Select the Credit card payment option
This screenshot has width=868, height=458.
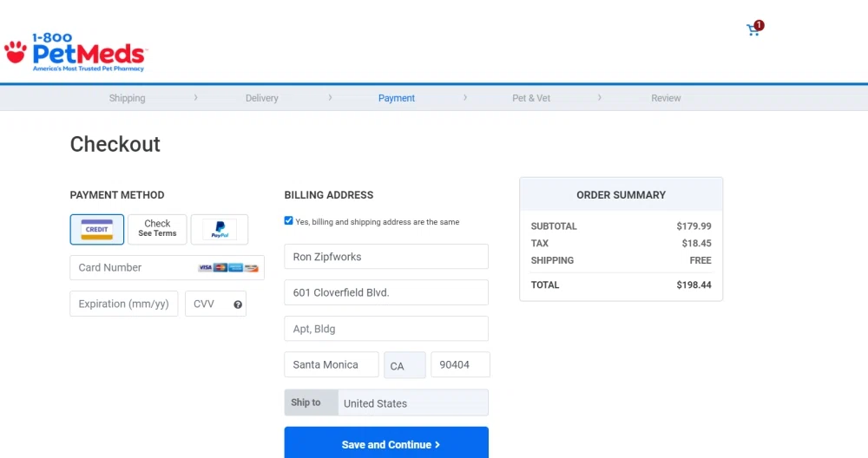(97, 230)
